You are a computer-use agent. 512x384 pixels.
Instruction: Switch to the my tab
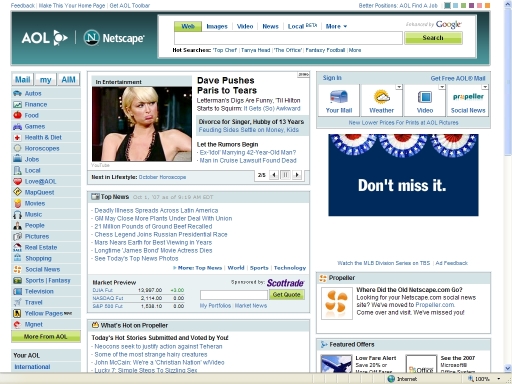click(x=46, y=80)
